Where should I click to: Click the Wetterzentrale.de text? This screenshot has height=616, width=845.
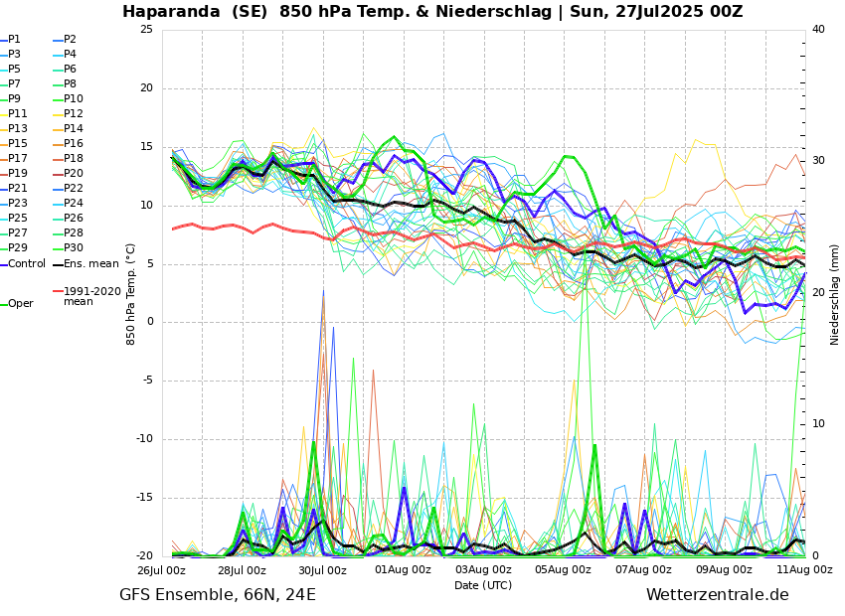point(717,595)
